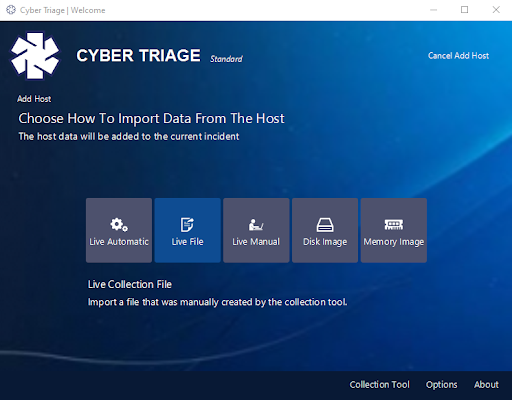This screenshot has height=400, width=512.
Task: Click the Add Host breadcrumb text
Action: coord(34,99)
